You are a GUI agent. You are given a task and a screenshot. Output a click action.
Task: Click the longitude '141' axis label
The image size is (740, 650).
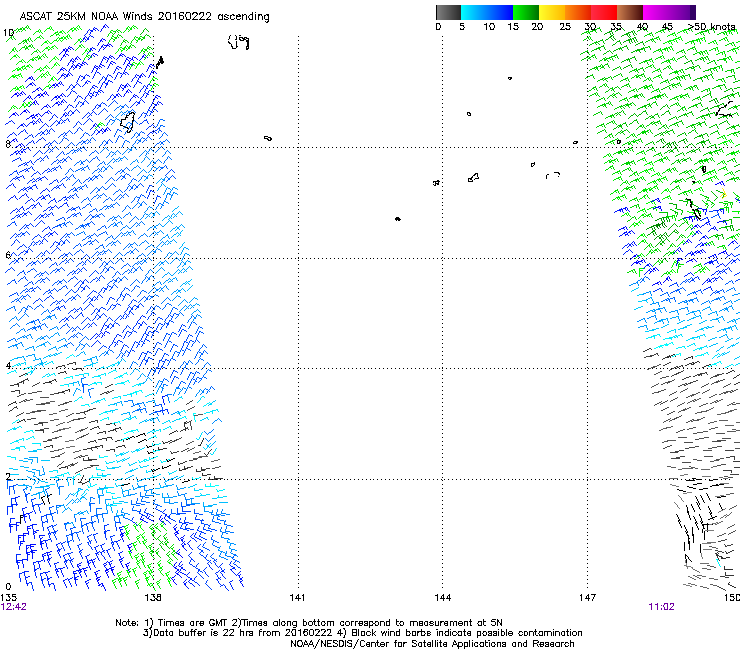click(x=297, y=598)
